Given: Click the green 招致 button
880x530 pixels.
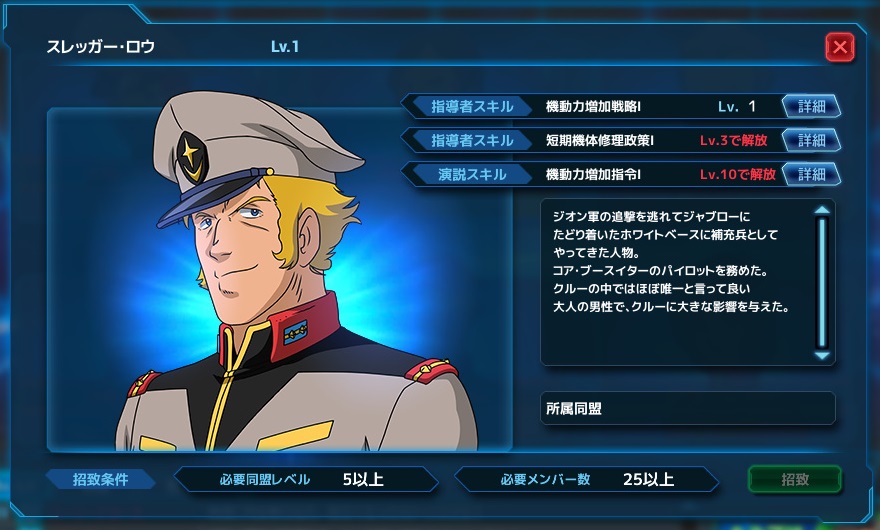Looking at the screenshot, I should [795, 479].
